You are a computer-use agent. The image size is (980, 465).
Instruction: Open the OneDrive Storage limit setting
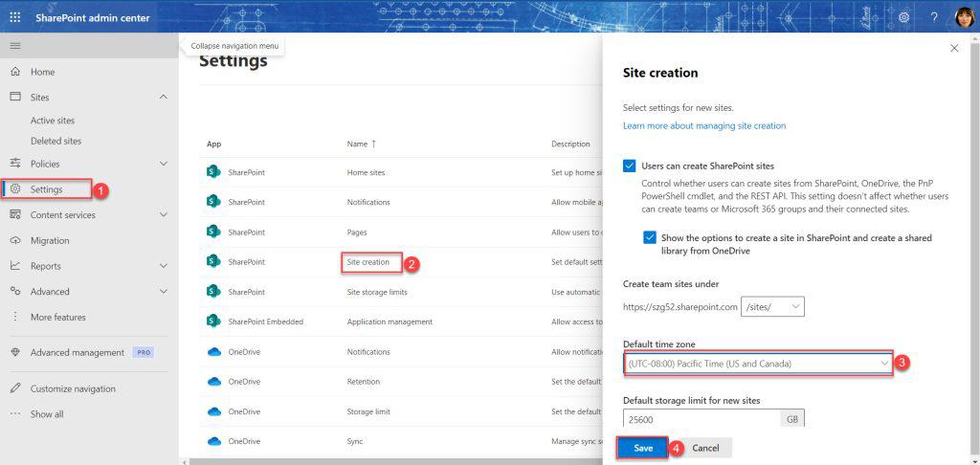368,411
